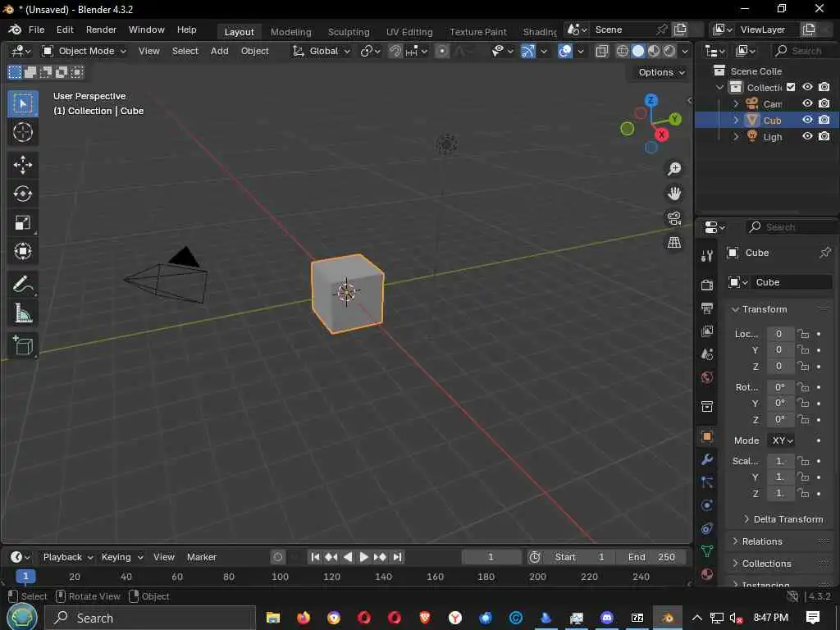Open the Material properties tab

pyautogui.click(x=706, y=574)
